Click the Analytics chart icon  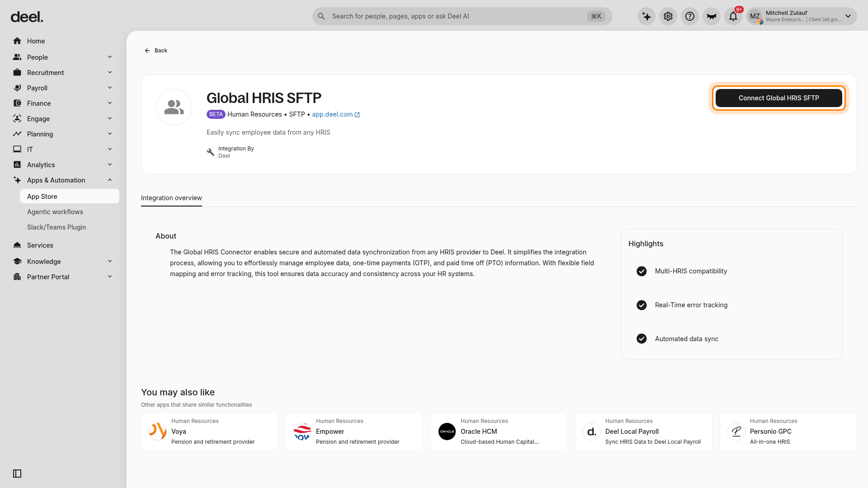coord(17,165)
